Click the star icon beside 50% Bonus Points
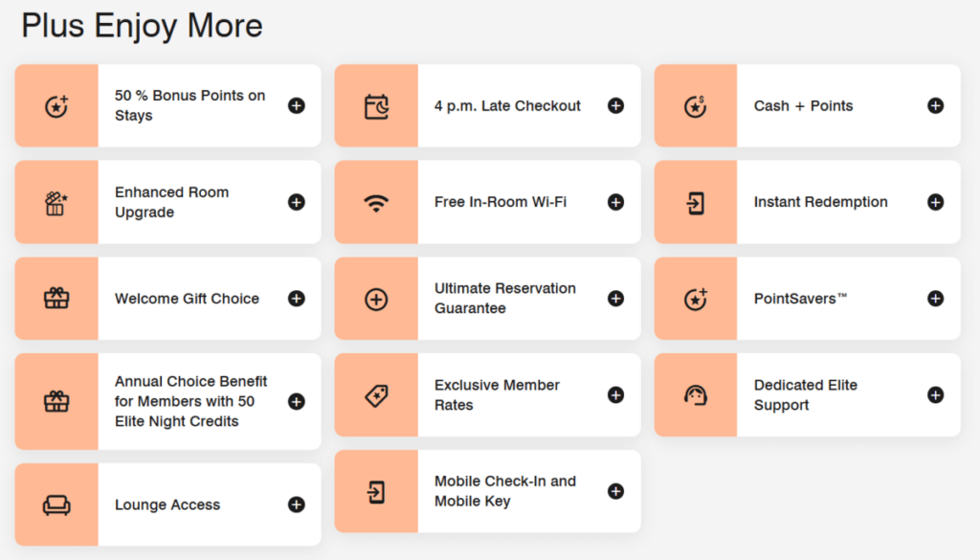 tap(56, 106)
